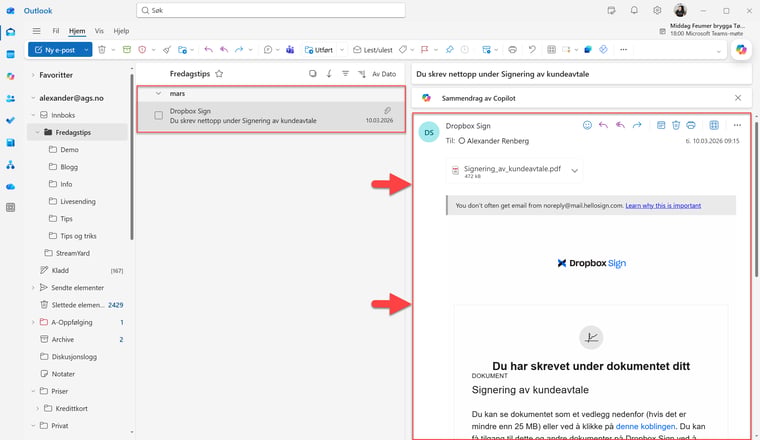Open the account profile picture
Screen dimensions: 760x440
pos(680,10)
